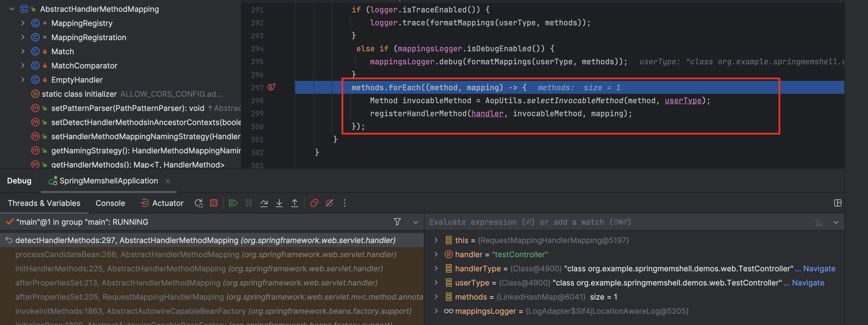Expand the Match class node
The image size is (868, 325).
click(x=22, y=52)
